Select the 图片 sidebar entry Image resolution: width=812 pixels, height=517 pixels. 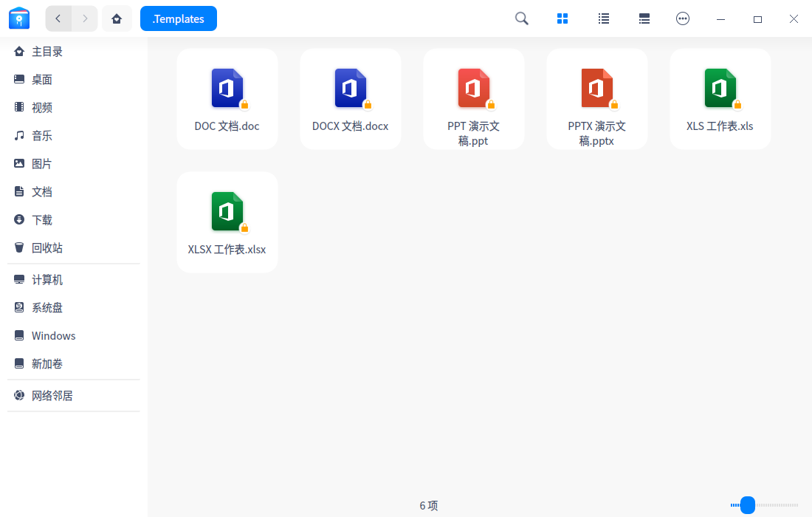click(x=42, y=163)
